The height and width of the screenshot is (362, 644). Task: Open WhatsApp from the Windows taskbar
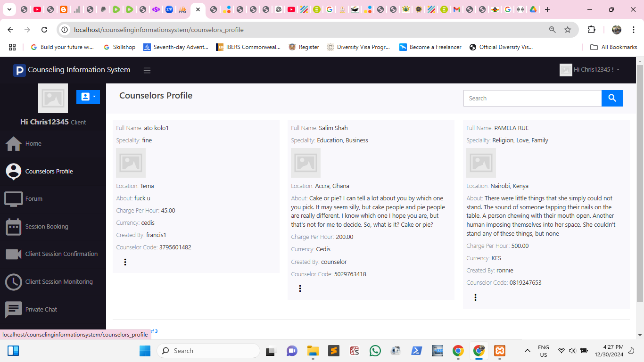point(375,351)
